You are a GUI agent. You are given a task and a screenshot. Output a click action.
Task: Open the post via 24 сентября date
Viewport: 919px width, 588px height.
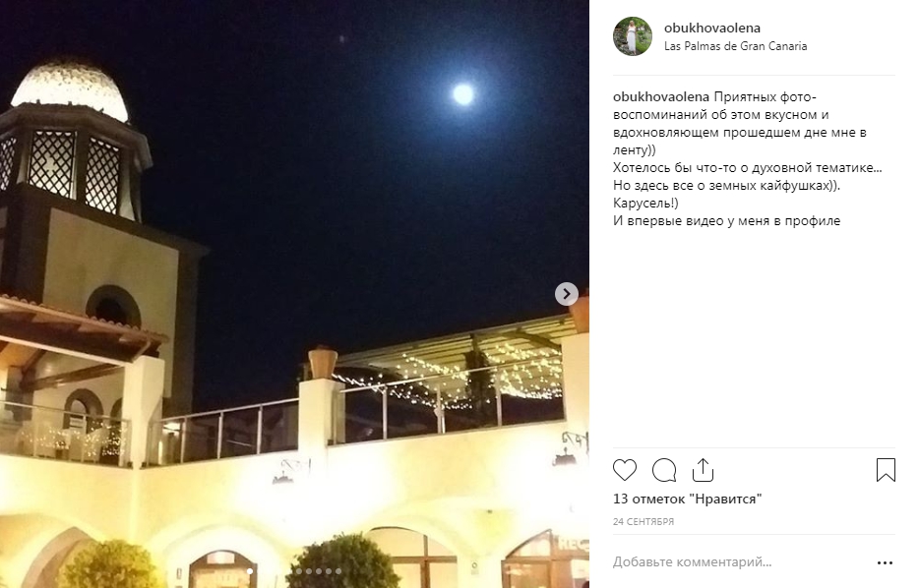[643, 521]
